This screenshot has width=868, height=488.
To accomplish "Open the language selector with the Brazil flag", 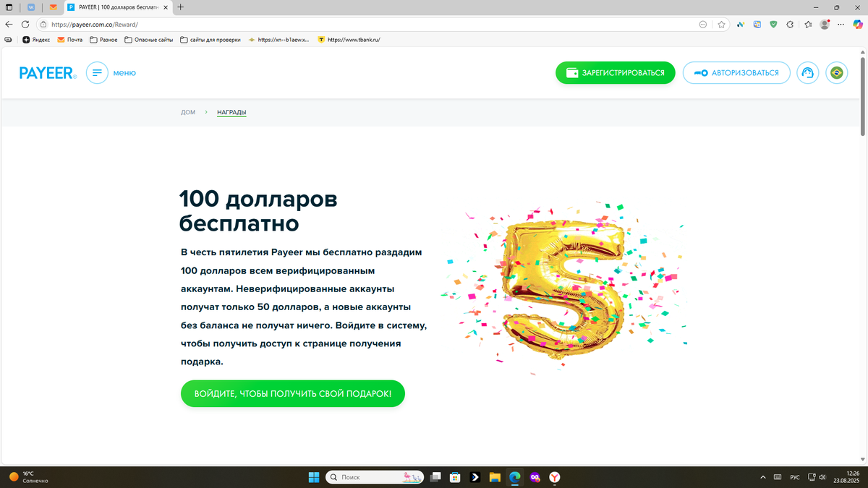I will [x=837, y=73].
